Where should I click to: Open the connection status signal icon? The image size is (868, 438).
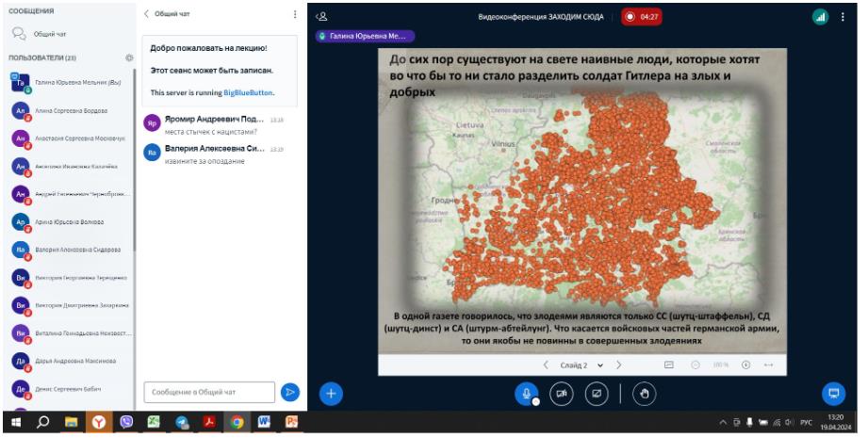tap(820, 17)
